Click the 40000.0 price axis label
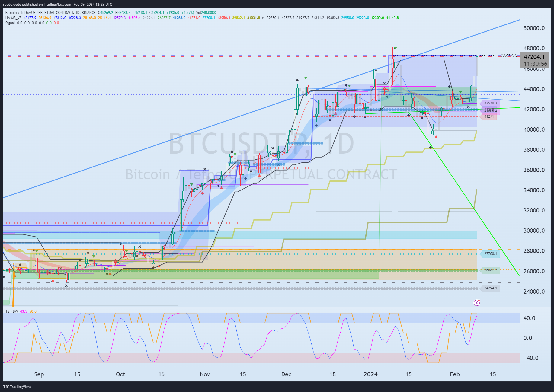554x392 pixels. click(534, 129)
